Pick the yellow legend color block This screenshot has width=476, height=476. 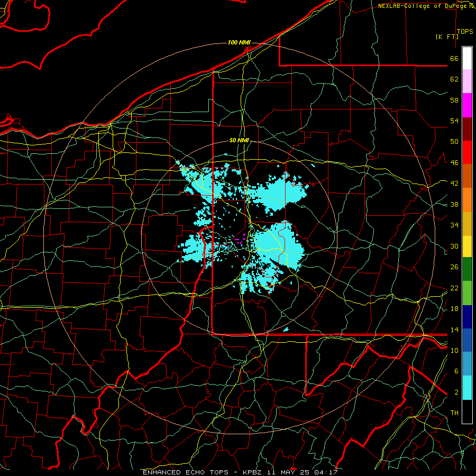[x=467, y=246]
